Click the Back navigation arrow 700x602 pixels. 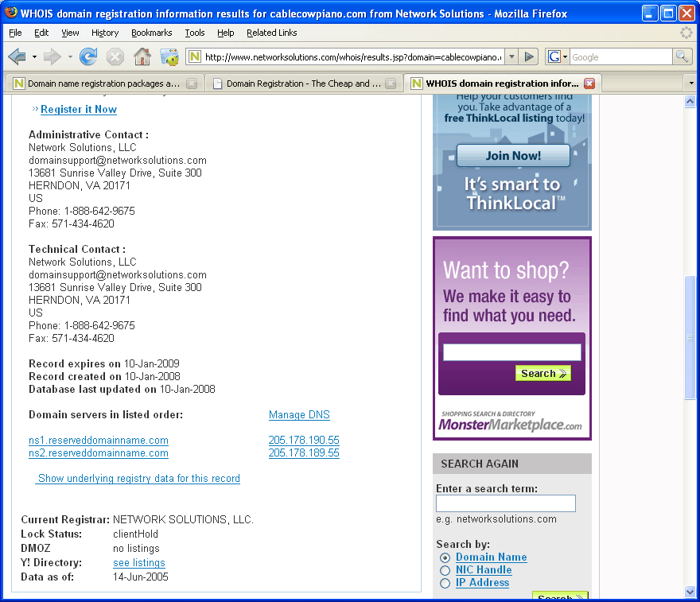pos(17,56)
